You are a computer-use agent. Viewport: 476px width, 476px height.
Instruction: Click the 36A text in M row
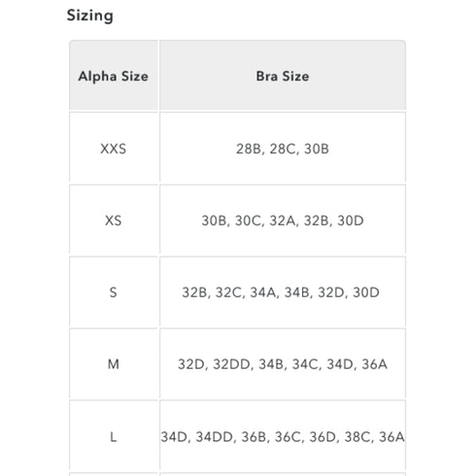coord(374,364)
